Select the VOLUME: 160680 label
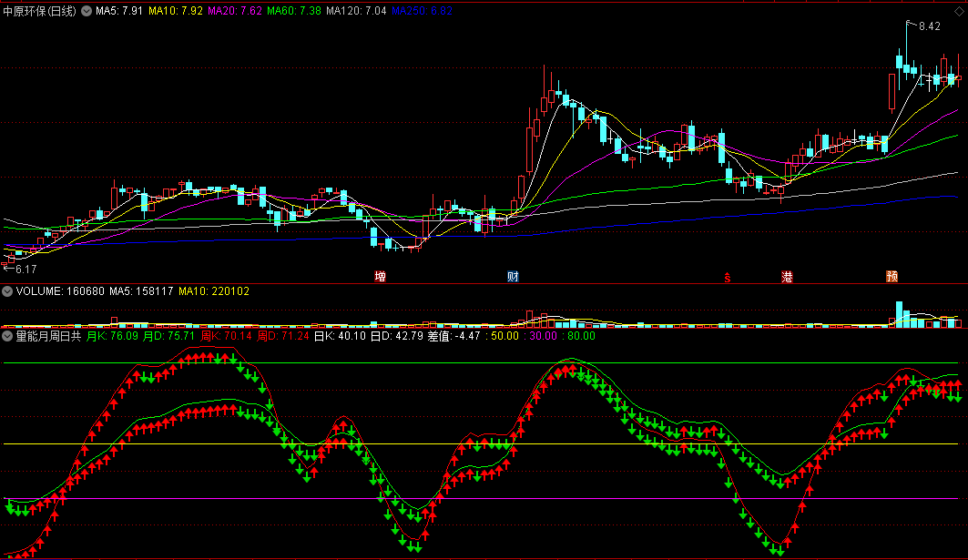Viewport: 968px width, 560px height. pos(60,291)
